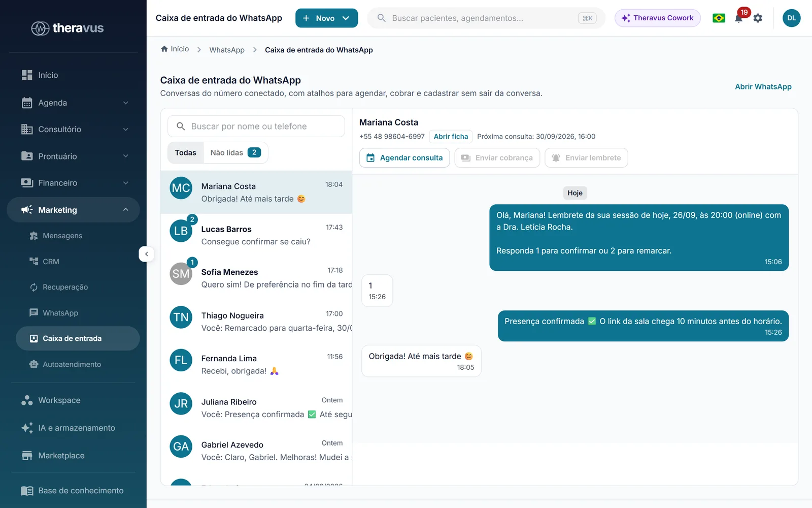
Task: Click Enviar cobrança button
Action: [x=497, y=158]
